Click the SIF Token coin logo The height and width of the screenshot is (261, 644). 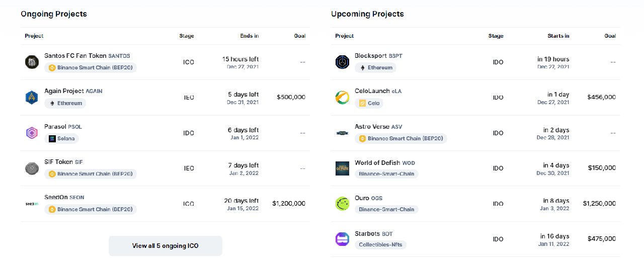pos(32,168)
